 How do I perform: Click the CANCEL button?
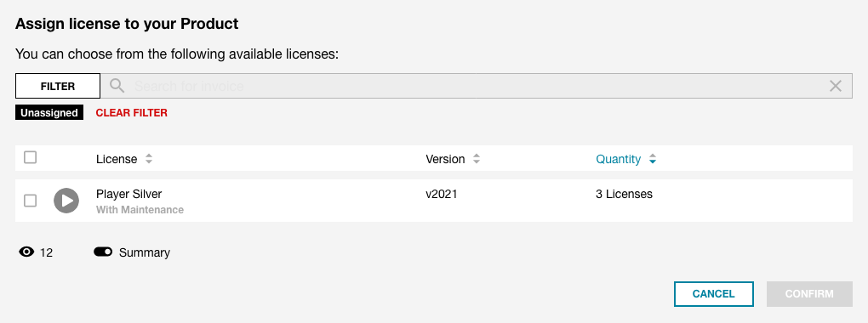point(714,294)
